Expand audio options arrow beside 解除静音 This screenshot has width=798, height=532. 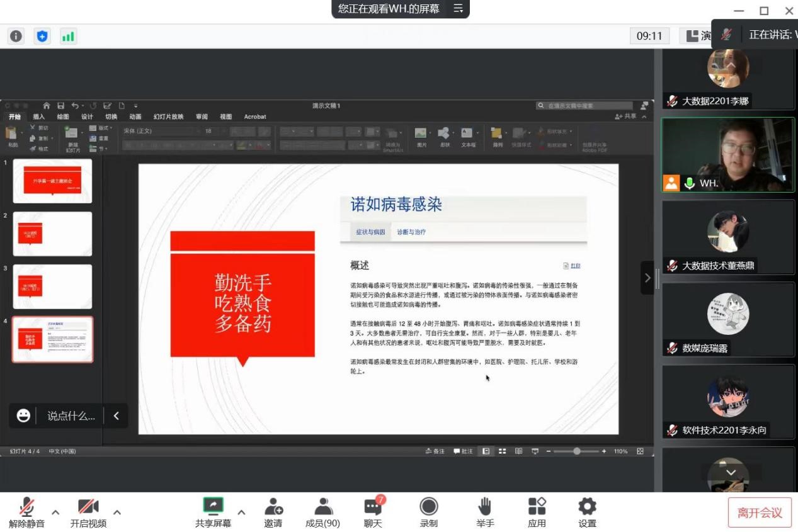coord(55,512)
